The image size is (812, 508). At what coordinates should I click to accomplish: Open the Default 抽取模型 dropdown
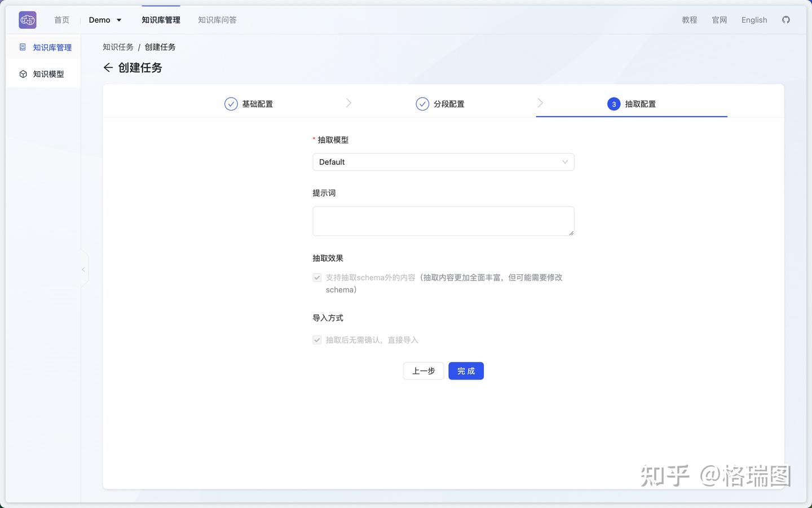click(443, 162)
